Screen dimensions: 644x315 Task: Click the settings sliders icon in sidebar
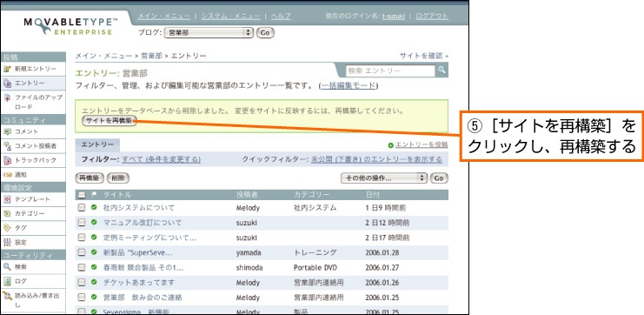[x=7, y=242]
